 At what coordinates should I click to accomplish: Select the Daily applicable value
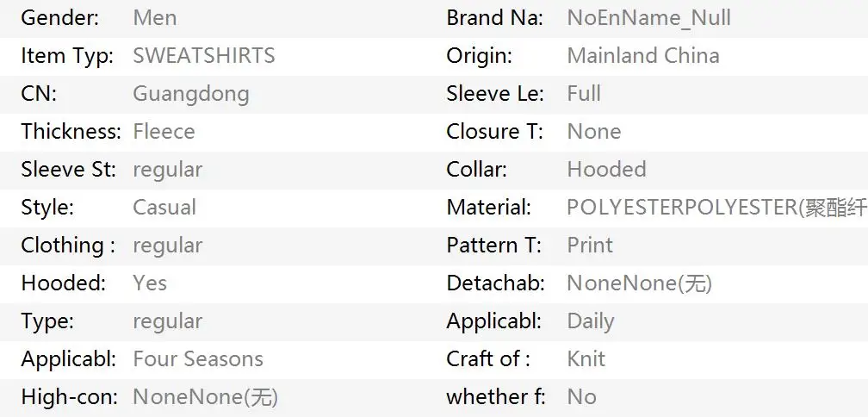[591, 321]
